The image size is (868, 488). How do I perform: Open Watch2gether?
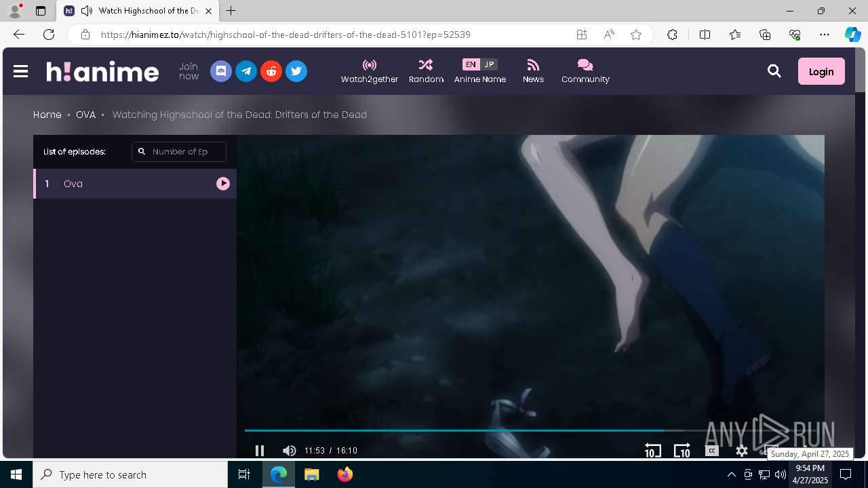tap(370, 71)
